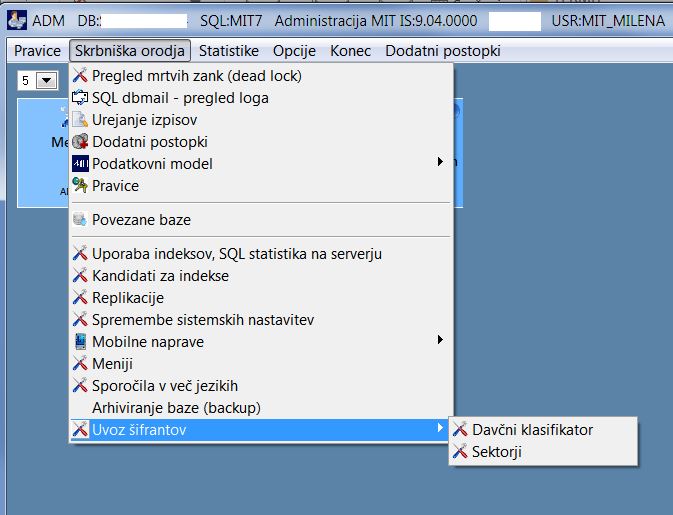The width and height of the screenshot is (673, 515).
Task: Click the Povezane baze database icon
Action: pyautogui.click(x=80, y=219)
